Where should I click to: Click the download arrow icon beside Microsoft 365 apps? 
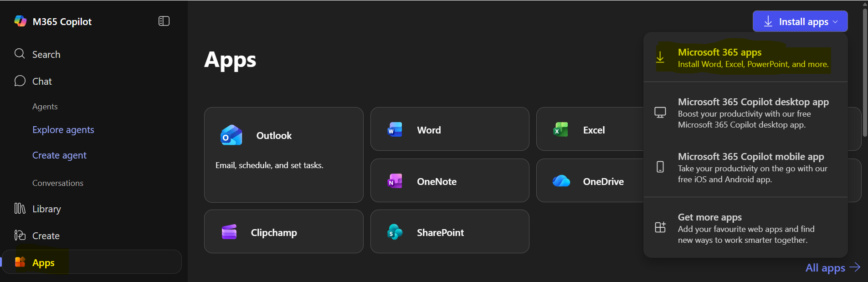pos(660,58)
